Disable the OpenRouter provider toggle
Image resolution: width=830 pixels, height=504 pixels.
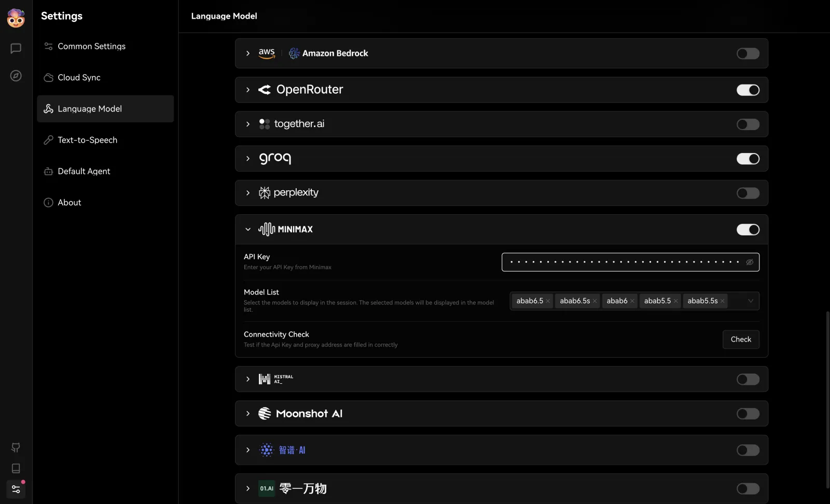(748, 90)
